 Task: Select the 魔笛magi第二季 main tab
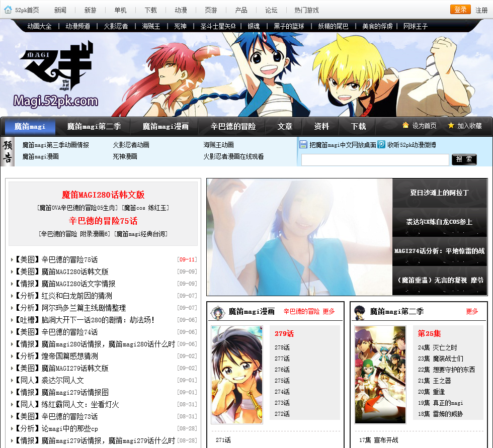click(94, 126)
